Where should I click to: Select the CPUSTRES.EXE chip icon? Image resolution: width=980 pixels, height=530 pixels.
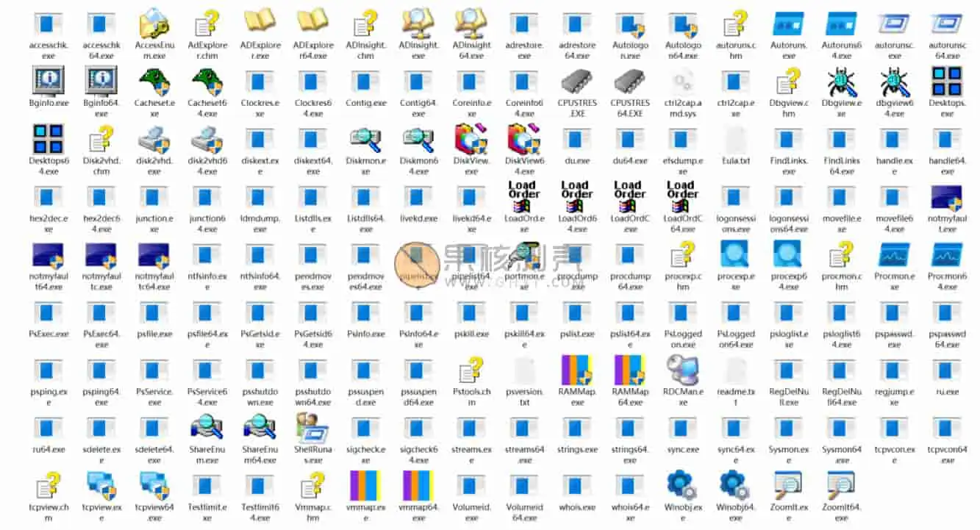577,82
